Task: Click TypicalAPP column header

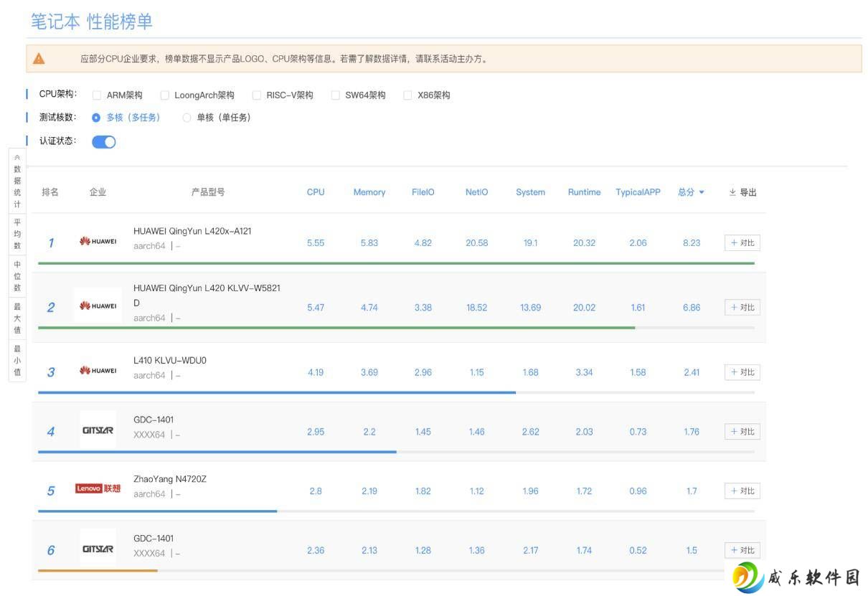Action: [x=638, y=192]
